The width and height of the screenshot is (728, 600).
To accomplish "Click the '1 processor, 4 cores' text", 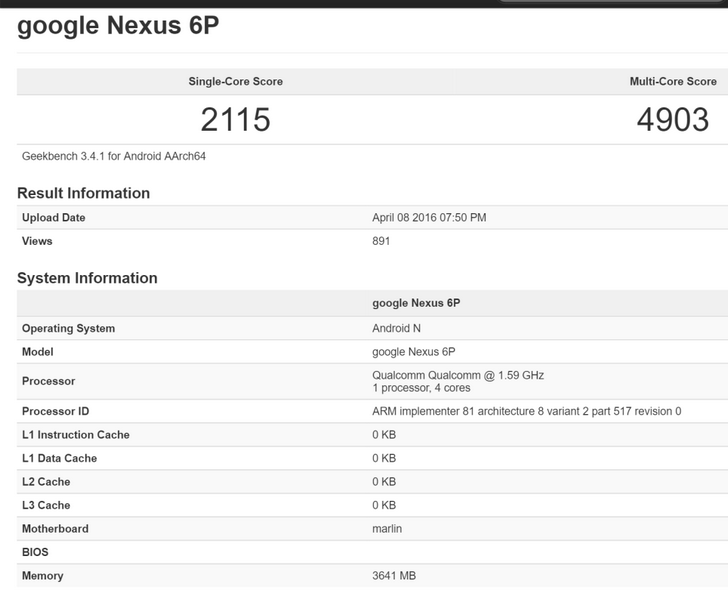I will pos(421,388).
